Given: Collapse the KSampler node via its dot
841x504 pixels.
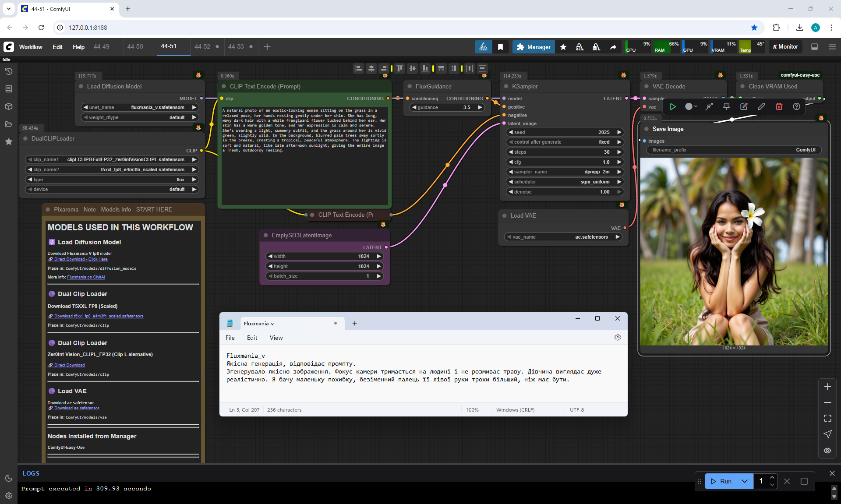Looking at the screenshot, I should (506, 86).
